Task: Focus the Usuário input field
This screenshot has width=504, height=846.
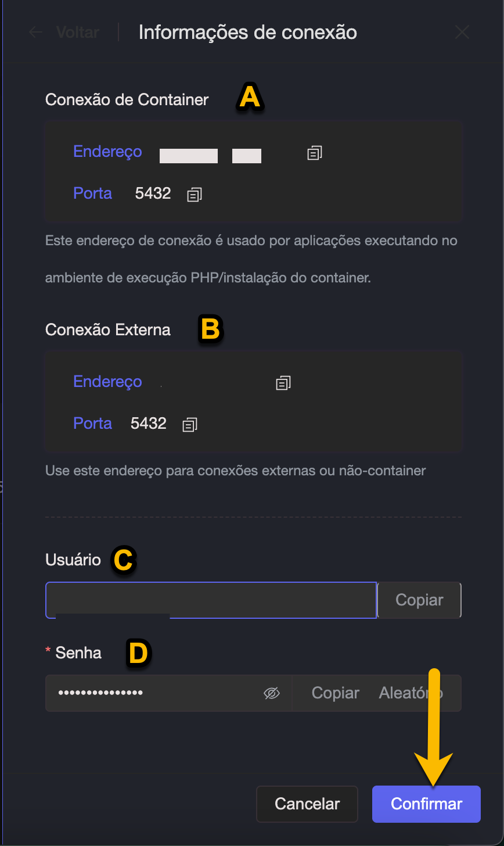Action: (211, 600)
